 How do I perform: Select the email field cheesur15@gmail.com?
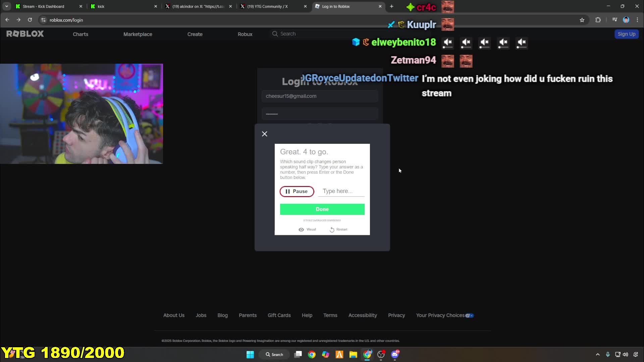click(x=320, y=96)
